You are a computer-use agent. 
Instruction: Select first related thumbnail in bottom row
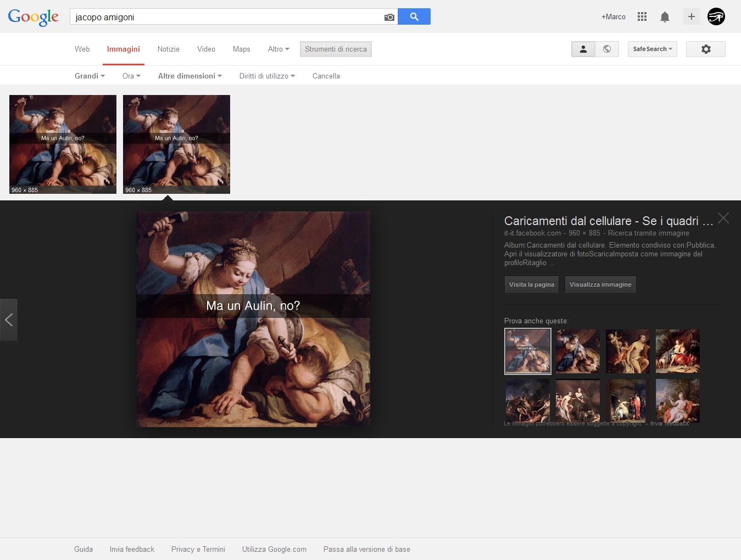[528, 401]
